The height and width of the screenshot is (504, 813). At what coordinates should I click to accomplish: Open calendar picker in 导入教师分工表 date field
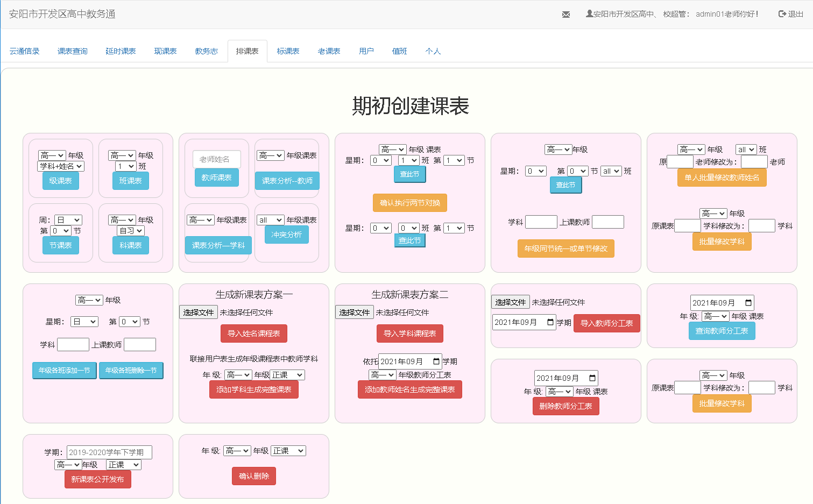[x=550, y=322]
